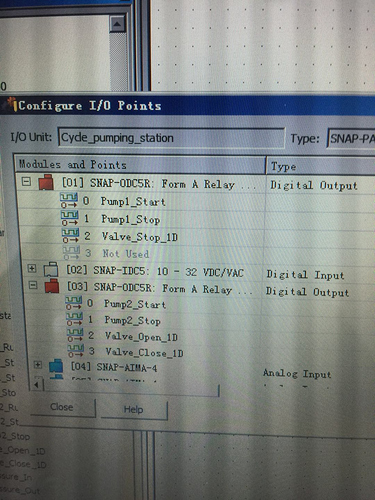Click the Help button
Viewport: 375px width, 500px height.
coord(134,409)
